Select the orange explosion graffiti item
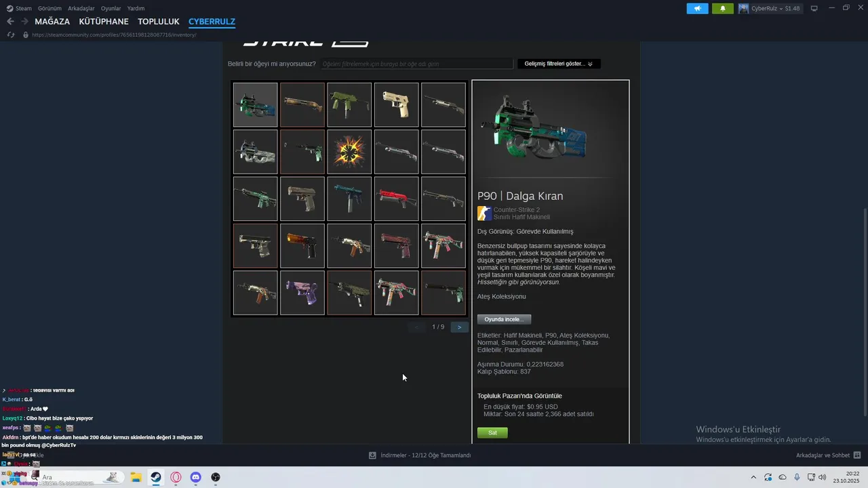This screenshot has width=868, height=488. 349,152
